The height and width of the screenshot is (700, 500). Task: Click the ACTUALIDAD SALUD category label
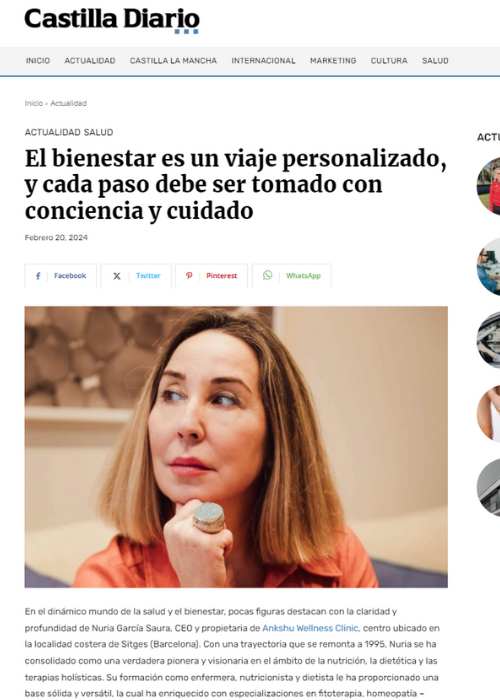point(69,132)
